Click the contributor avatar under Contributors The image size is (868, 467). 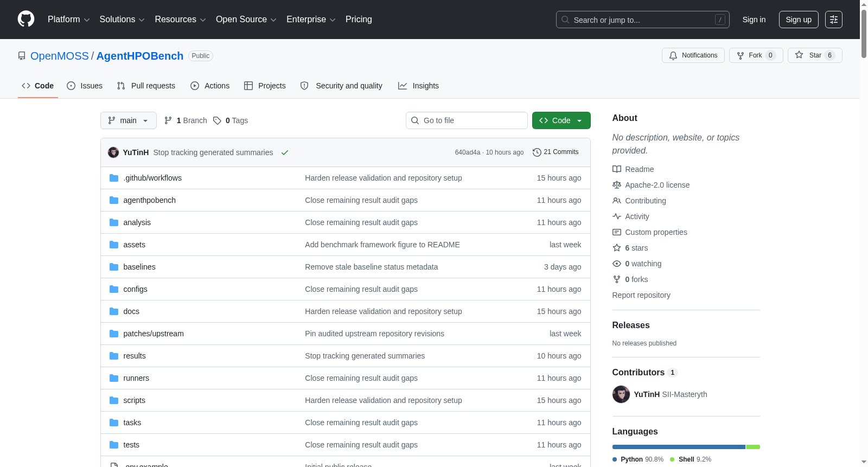[x=621, y=394]
